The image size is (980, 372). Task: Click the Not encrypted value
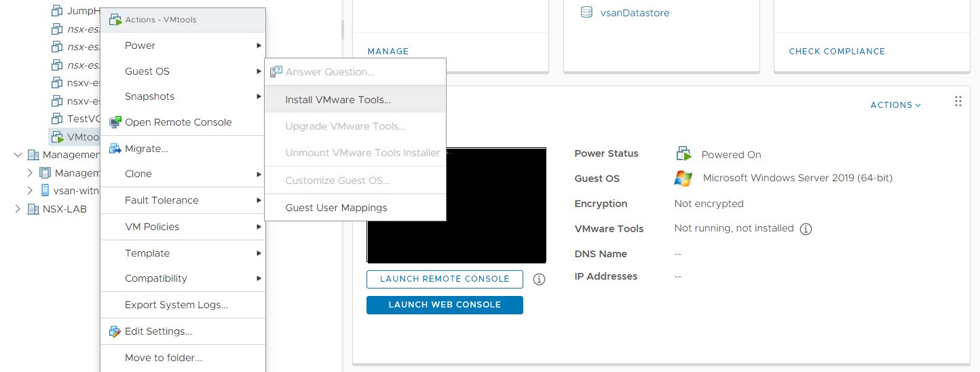click(x=709, y=204)
